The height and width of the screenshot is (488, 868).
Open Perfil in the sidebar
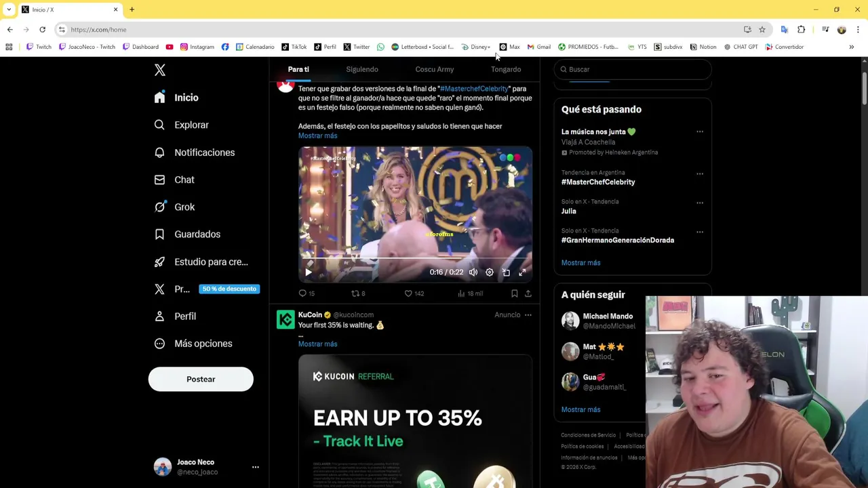pos(175,316)
